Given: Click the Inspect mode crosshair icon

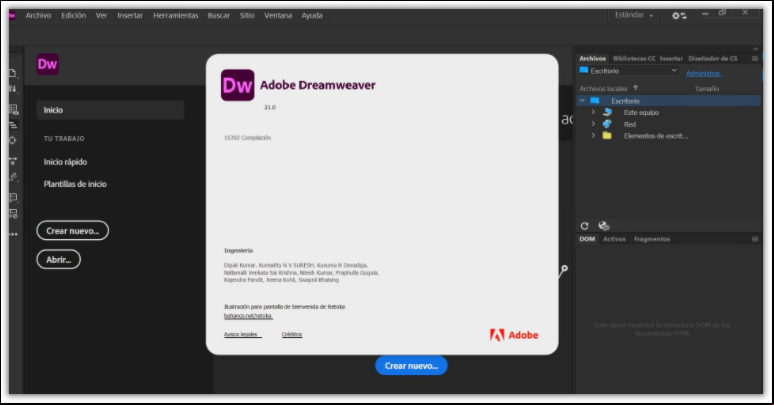Looking at the screenshot, I should 13,140.
